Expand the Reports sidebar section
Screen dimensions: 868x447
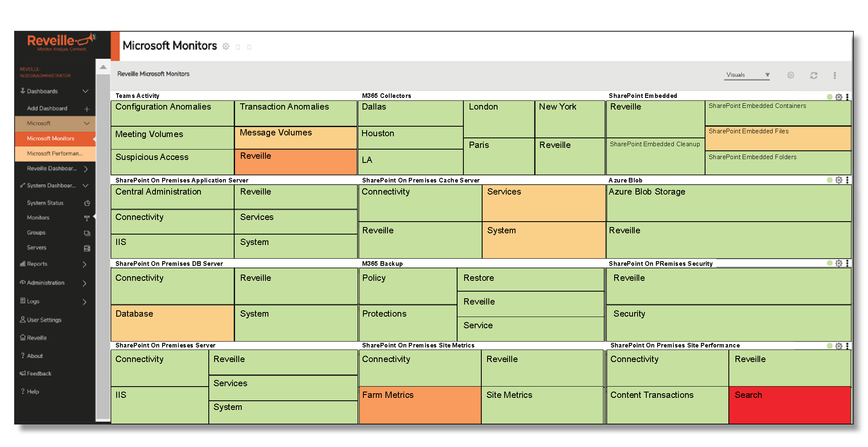[x=85, y=264]
